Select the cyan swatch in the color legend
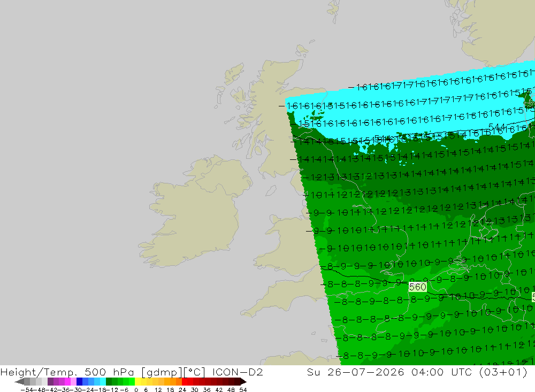Screen dimensions: 535x392 tap(103, 382)
